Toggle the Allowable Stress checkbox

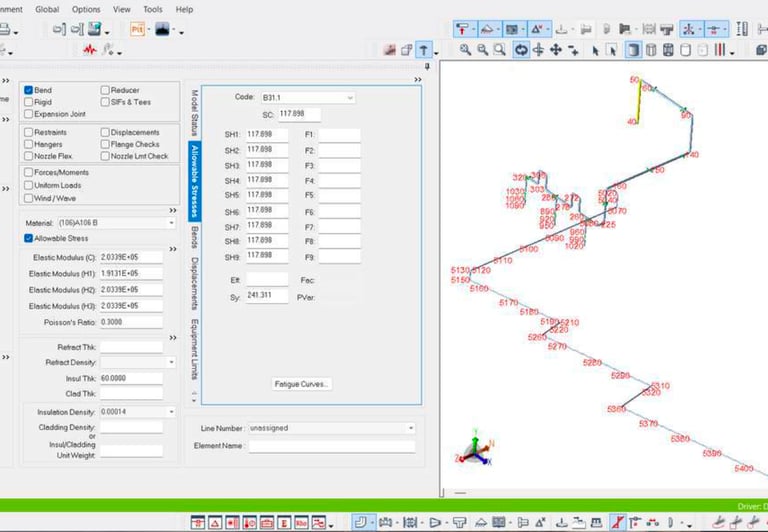pyautogui.click(x=29, y=239)
